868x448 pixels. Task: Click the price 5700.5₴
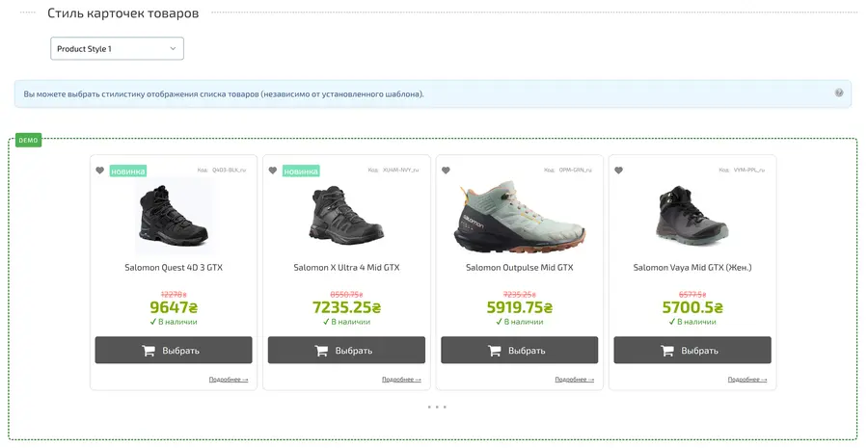tap(692, 307)
